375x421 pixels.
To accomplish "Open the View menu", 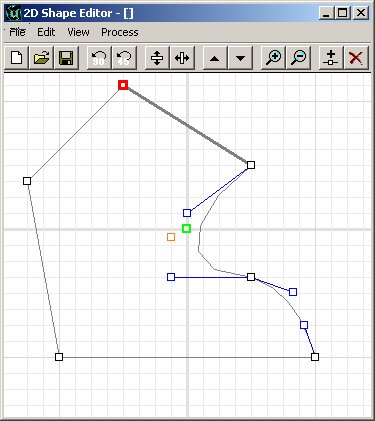I will tap(78, 32).
